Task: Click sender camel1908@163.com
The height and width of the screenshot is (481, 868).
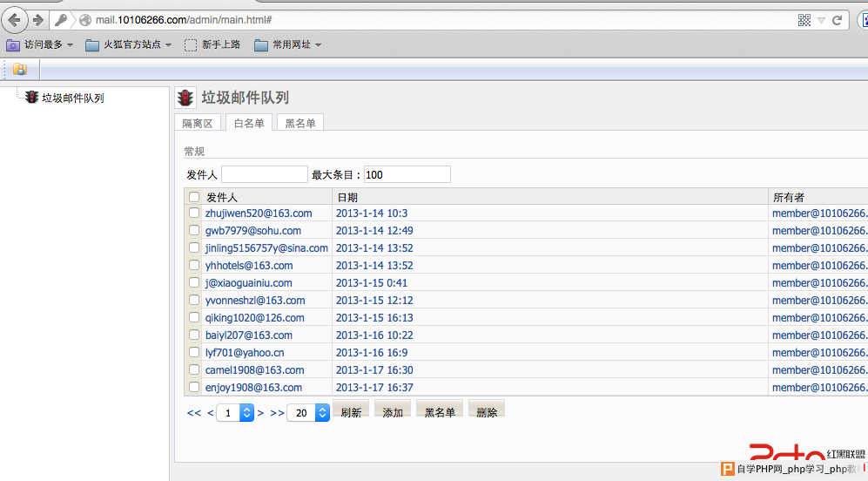Action: [x=254, y=370]
